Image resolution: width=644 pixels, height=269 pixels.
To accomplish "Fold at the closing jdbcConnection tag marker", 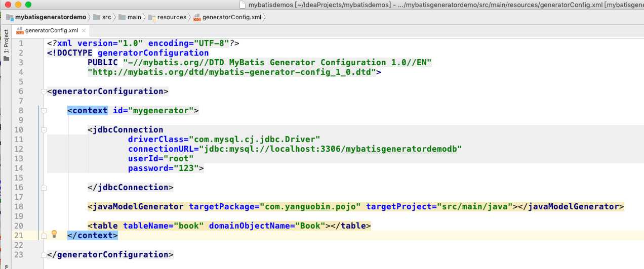I will [43, 188].
